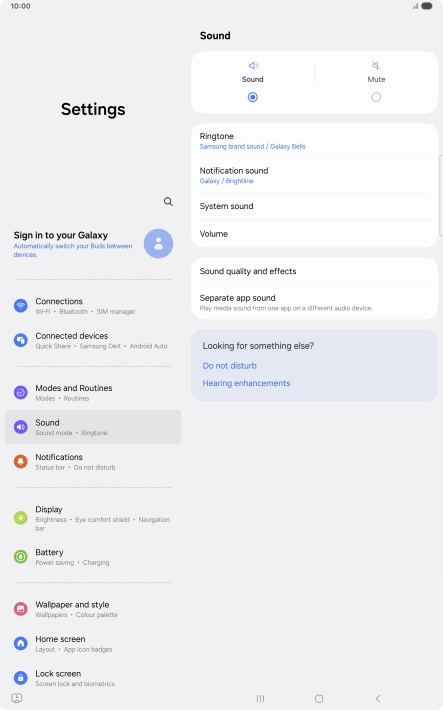Open Display via the green sun icon
The width and height of the screenshot is (443, 710).
[x=21, y=518]
